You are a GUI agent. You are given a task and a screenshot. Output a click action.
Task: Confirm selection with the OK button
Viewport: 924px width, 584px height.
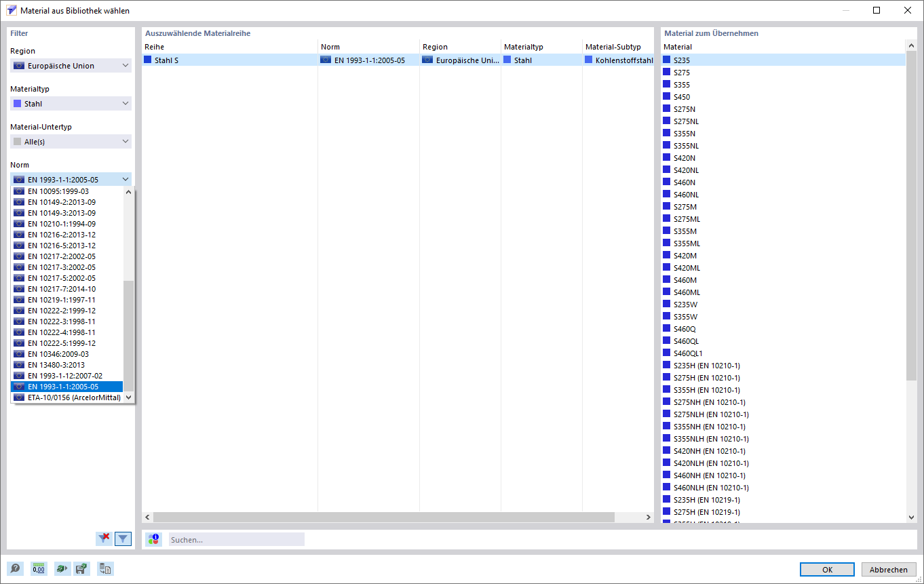tap(827, 570)
